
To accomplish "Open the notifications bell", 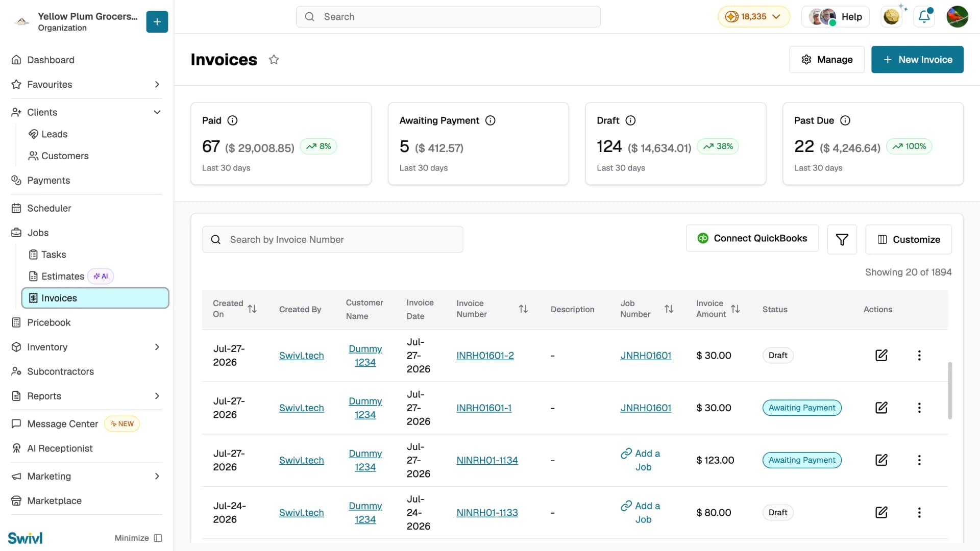I will point(924,17).
